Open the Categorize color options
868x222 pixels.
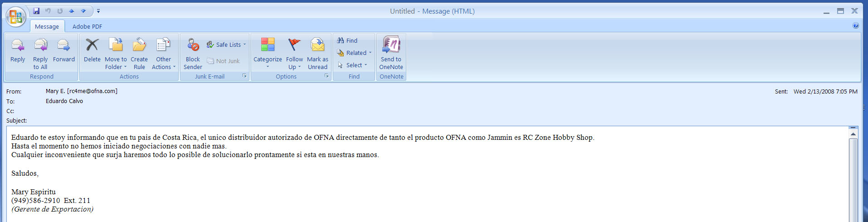[x=268, y=63]
